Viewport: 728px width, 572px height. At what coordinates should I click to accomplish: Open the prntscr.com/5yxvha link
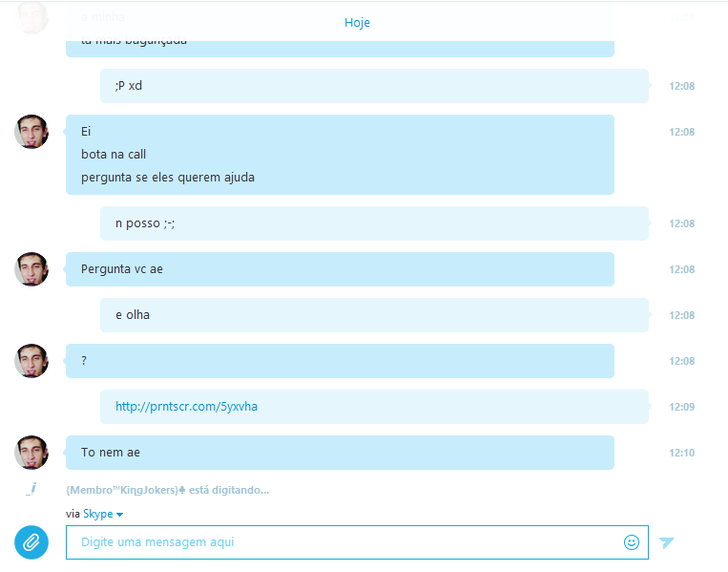pos(186,407)
